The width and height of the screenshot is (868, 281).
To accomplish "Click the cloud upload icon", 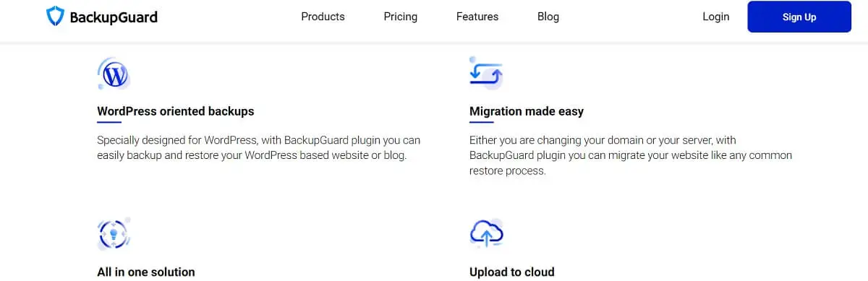I will point(486,233).
